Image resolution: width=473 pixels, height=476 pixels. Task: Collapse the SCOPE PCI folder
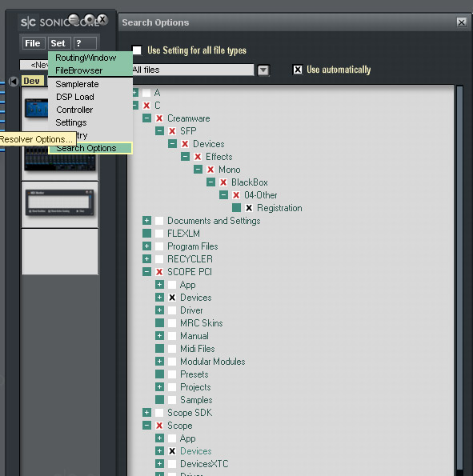point(146,272)
